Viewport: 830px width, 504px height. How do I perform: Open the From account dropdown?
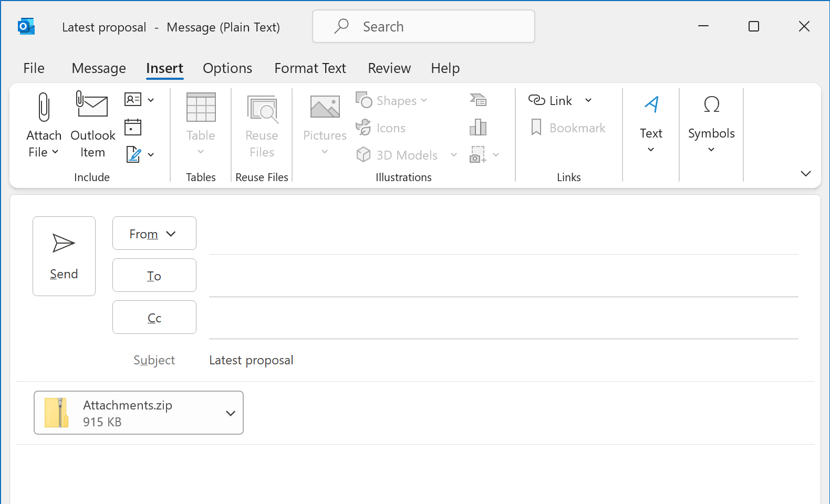pyautogui.click(x=154, y=233)
